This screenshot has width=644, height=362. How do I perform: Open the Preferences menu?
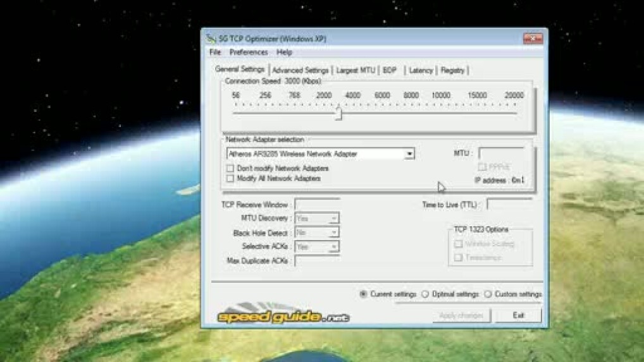coord(249,52)
